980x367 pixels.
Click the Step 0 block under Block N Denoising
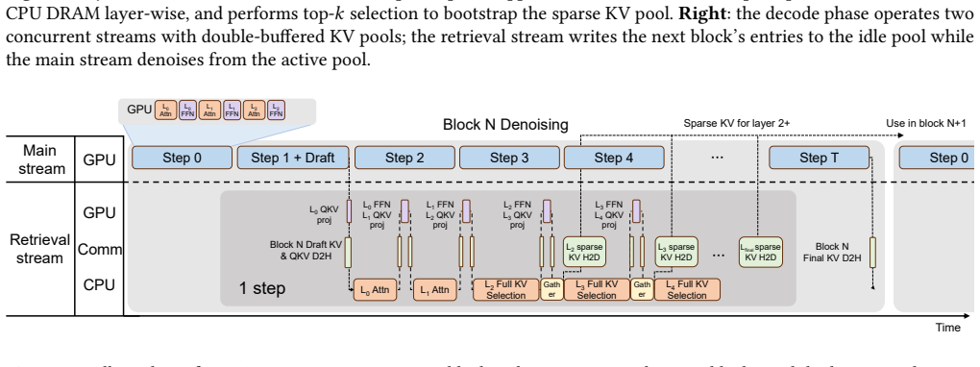(x=182, y=158)
